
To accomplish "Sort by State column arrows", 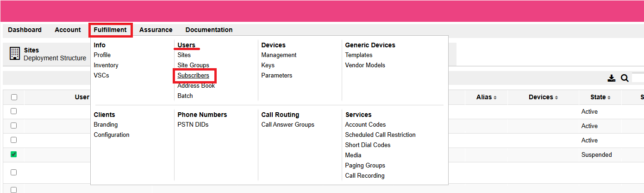I will pos(609,97).
